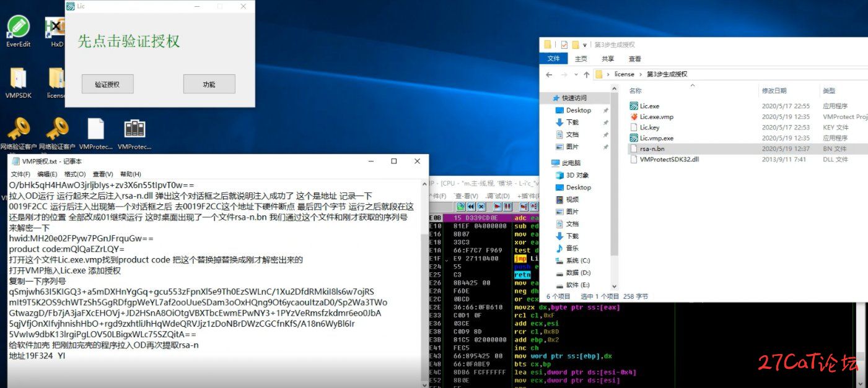
Task: Open 音乐 in Explorer's navigation pane
Action: 567,248
